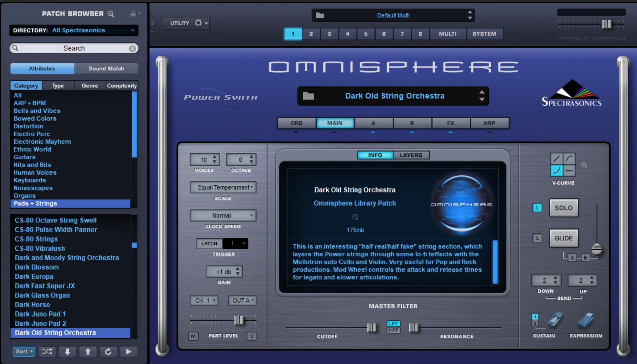Click the Omnisphere globe image
Image resolution: width=637 pixels, height=364 pixels.
(462, 204)
